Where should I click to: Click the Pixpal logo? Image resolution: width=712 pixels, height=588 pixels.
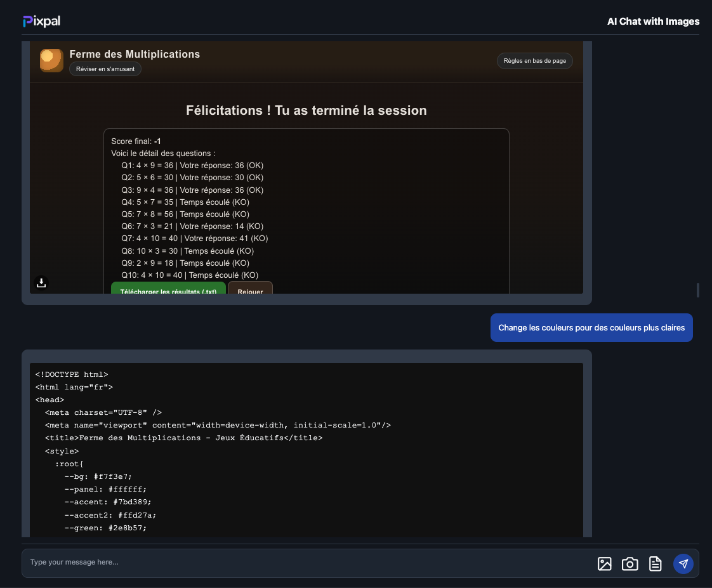click(41, 22)
